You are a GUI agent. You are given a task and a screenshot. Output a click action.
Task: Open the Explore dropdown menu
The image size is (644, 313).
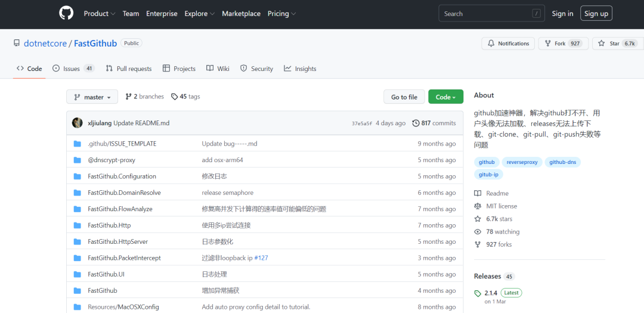tap(200, 14)
